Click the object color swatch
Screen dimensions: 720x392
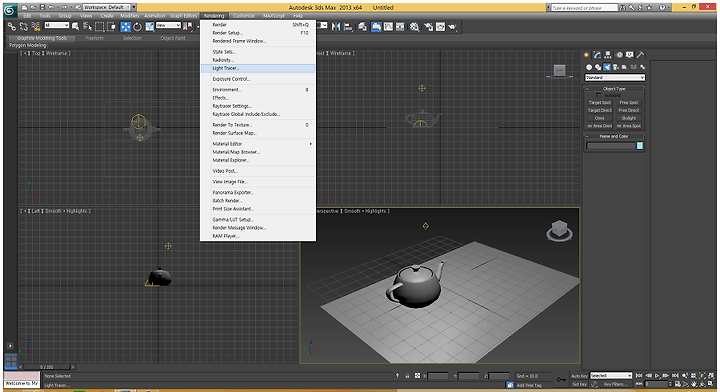tap(640, 146)
